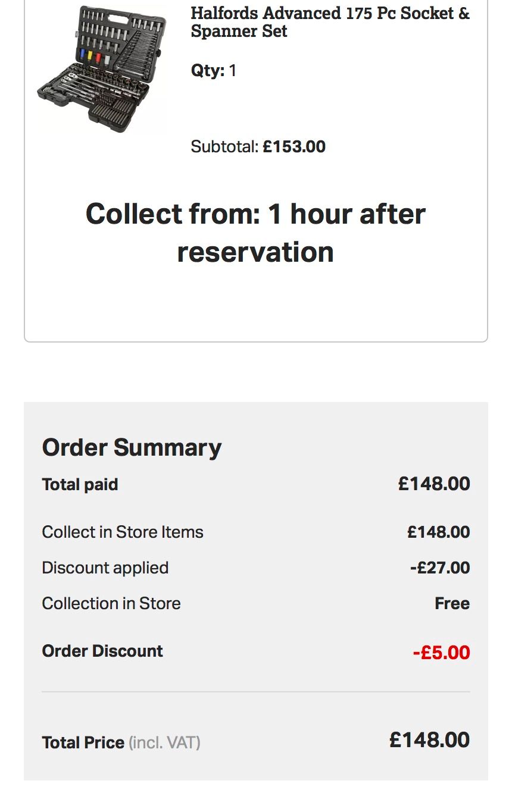Screen dimensions: 512x812
Task: Click the Total paid £148.00 amount
Action: tap(434, 484)
